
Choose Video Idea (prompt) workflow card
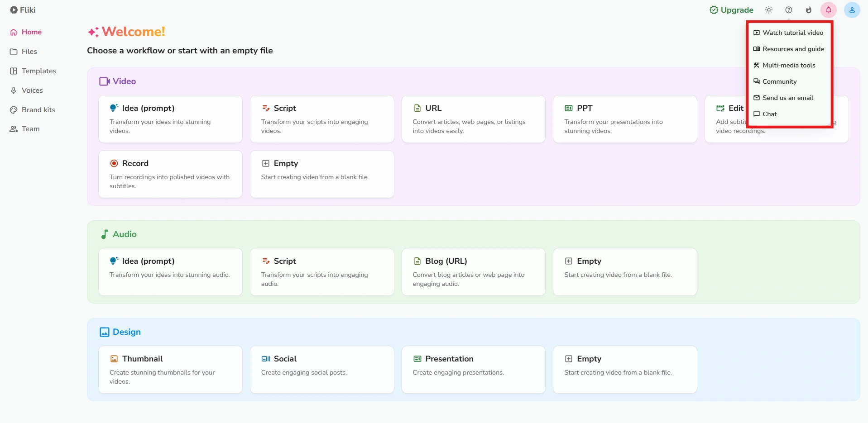[170, 119]
